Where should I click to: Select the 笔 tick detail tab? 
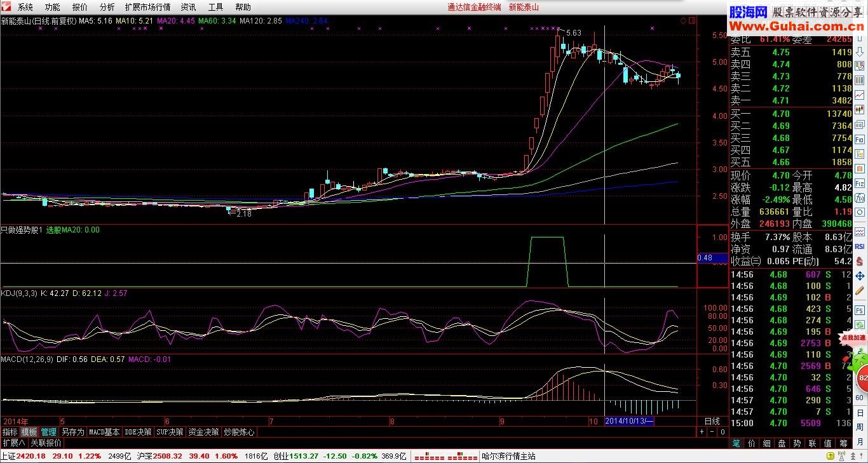click(736, 443)
